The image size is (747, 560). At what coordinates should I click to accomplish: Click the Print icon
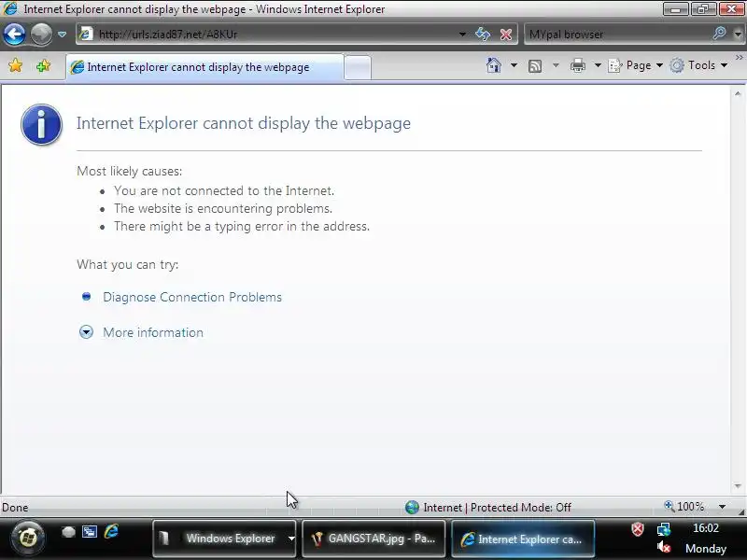click(578, 65)
